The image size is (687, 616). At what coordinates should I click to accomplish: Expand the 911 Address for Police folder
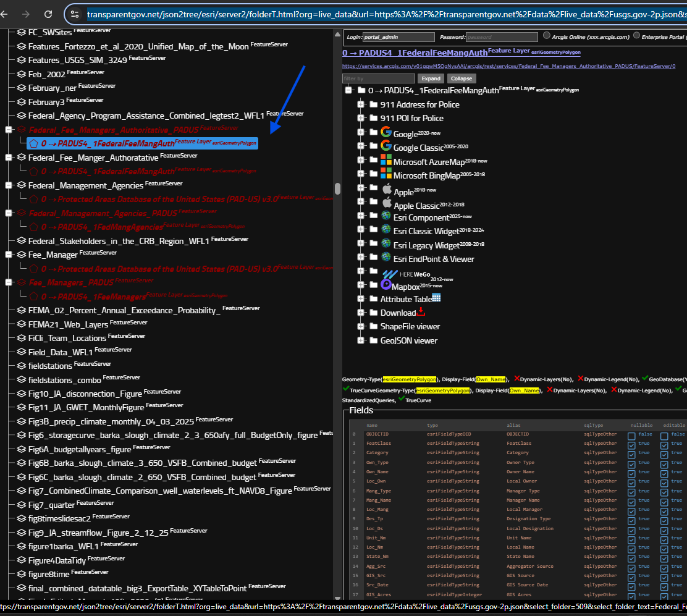click(x=360, y=104)
